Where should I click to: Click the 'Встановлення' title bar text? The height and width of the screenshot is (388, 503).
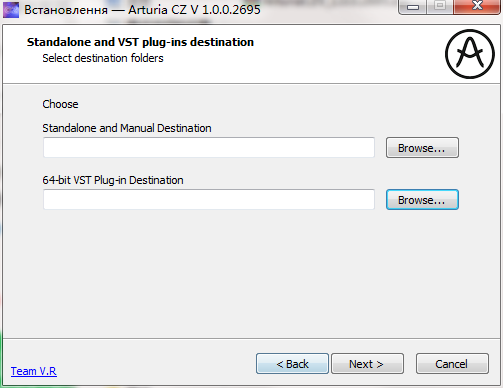tap(66, 10)
